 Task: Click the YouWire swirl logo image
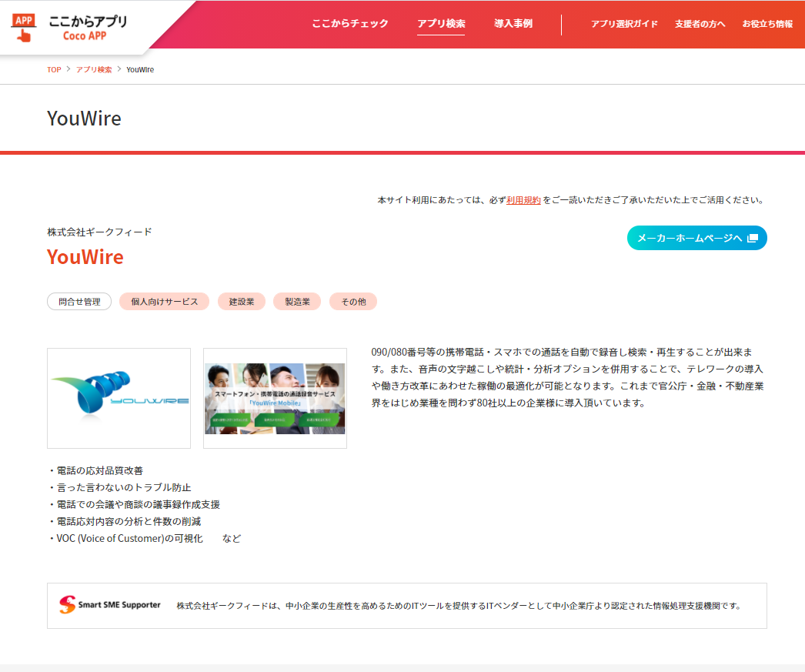[119, 398]
